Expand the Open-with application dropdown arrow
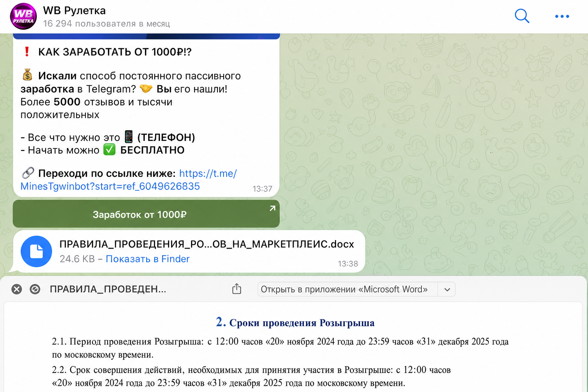The height and width of the screenshot is (392, 588). pyautogui.click(x=447, y=289)
